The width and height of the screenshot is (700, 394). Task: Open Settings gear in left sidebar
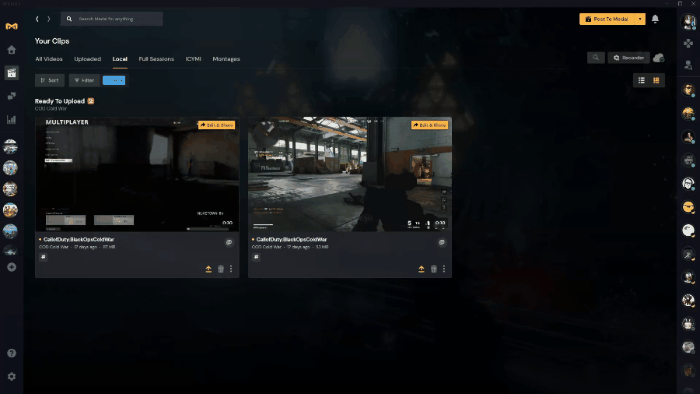tap(12, 377)
